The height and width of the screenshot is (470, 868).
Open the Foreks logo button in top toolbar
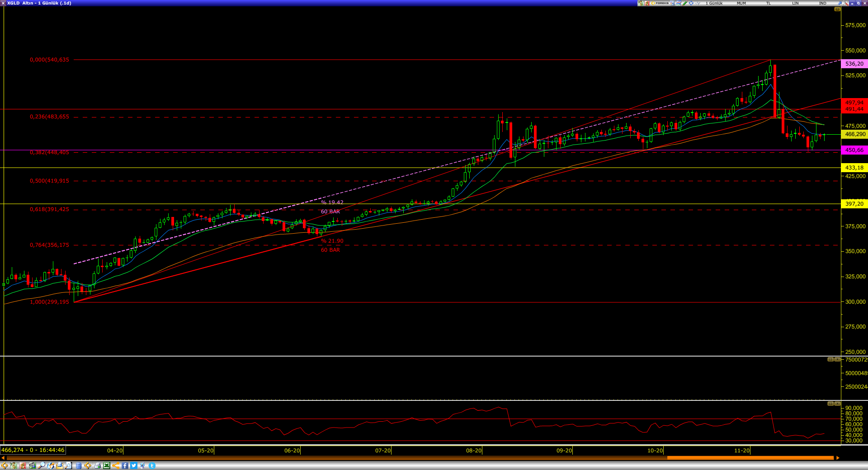(x=660, y=3)
